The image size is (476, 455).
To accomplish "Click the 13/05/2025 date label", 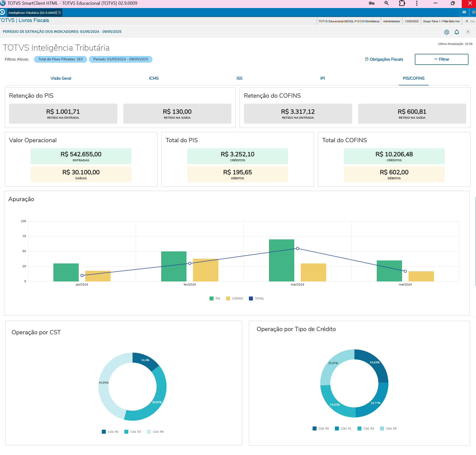I will (412, 21).
